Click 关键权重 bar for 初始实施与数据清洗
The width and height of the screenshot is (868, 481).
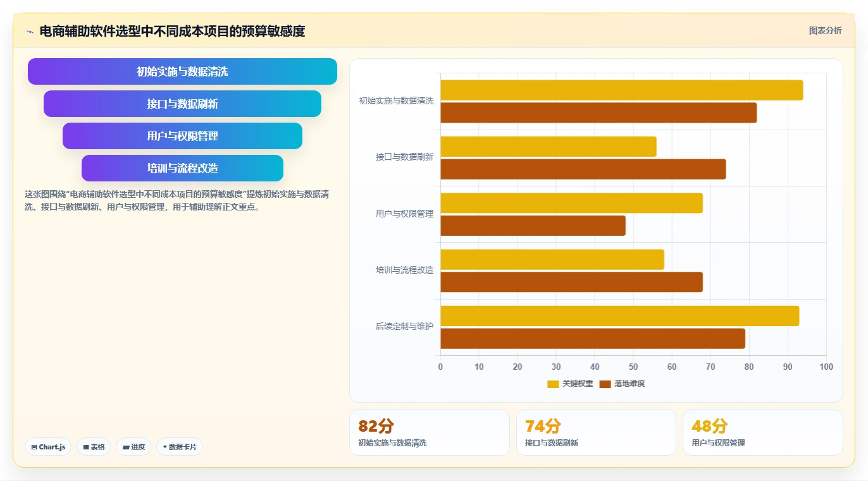point(622,90)
